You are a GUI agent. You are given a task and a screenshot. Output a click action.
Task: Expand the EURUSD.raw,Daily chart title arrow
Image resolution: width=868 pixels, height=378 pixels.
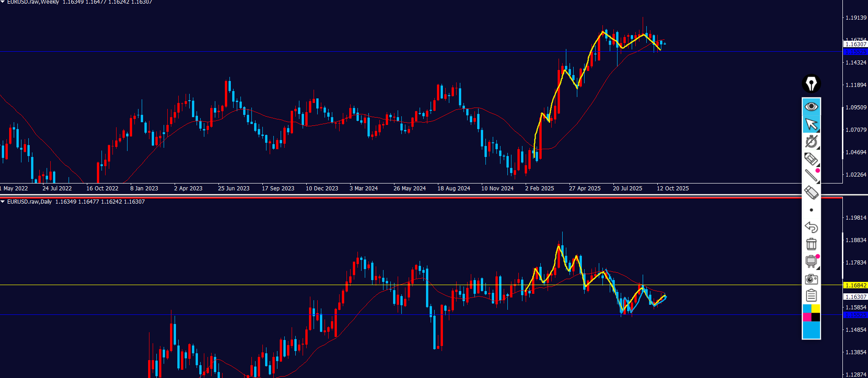pos(3,202)
